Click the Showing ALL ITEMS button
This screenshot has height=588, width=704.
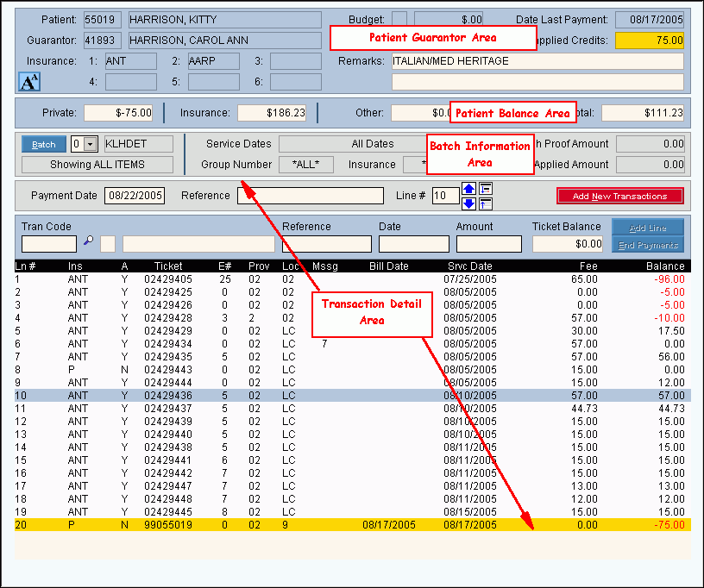coord(97,165)
